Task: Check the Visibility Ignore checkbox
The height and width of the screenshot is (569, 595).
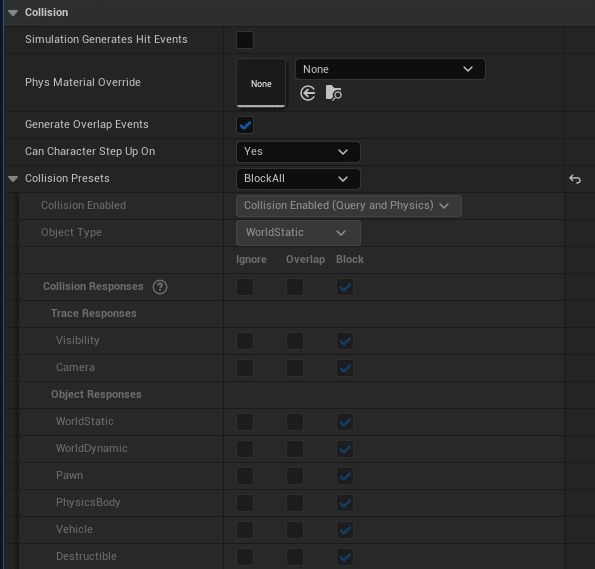Action: [x=245, y=341]
